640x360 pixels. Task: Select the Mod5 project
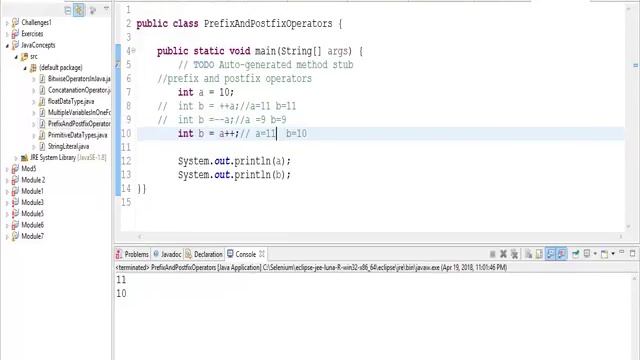29,169
